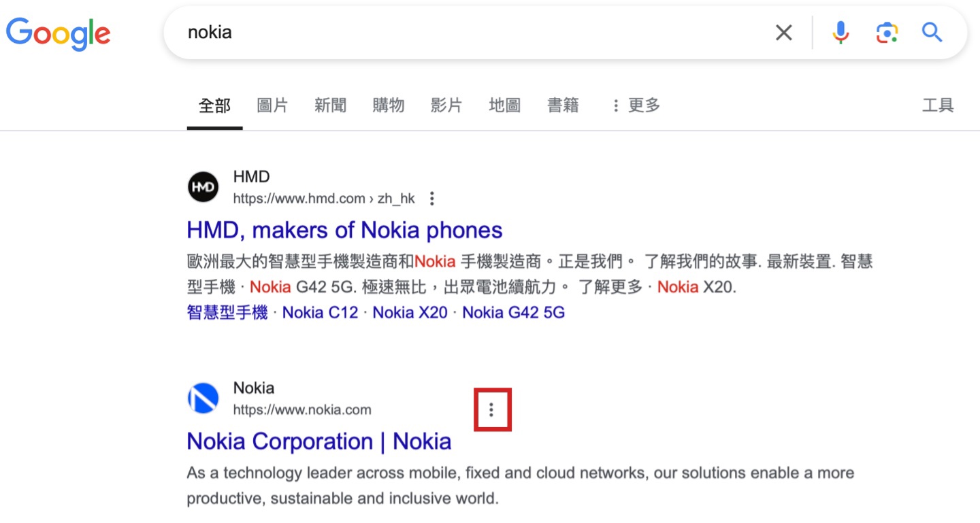Open the 地圖 tab
This screenshot has width=980, height=523.
pos(505,105)
